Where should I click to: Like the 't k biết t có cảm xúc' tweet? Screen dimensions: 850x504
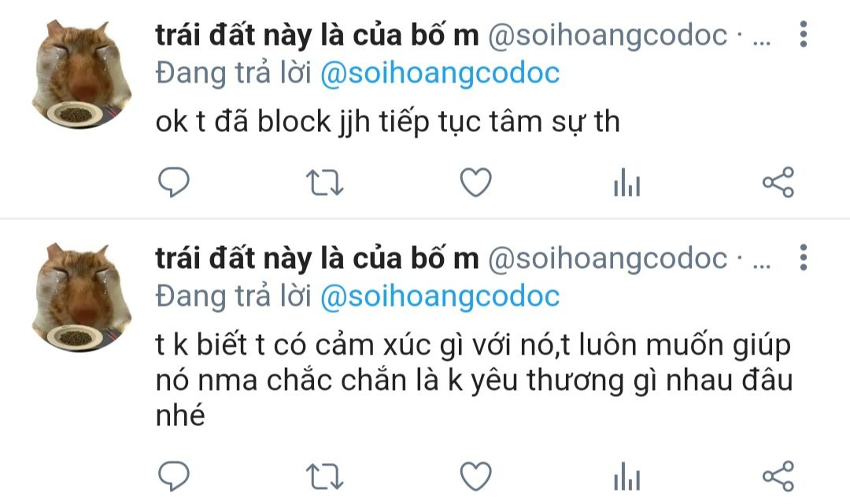[x=475, y=476]
